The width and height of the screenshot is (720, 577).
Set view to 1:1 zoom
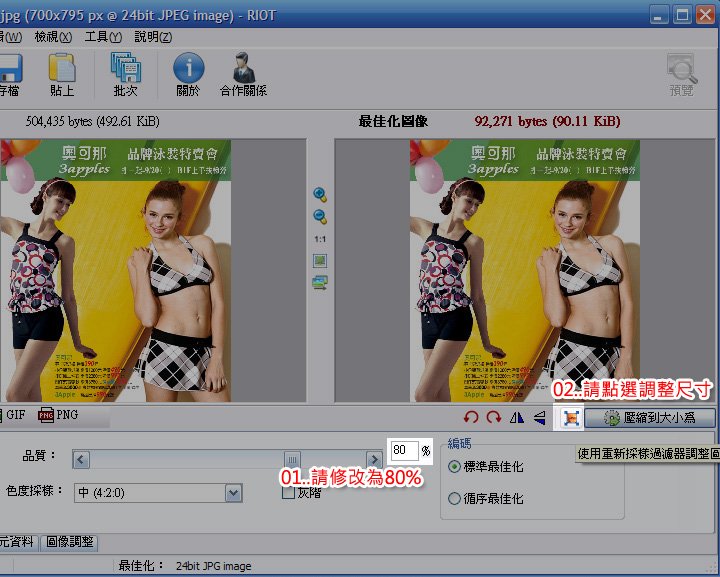(x=320, y=239)
